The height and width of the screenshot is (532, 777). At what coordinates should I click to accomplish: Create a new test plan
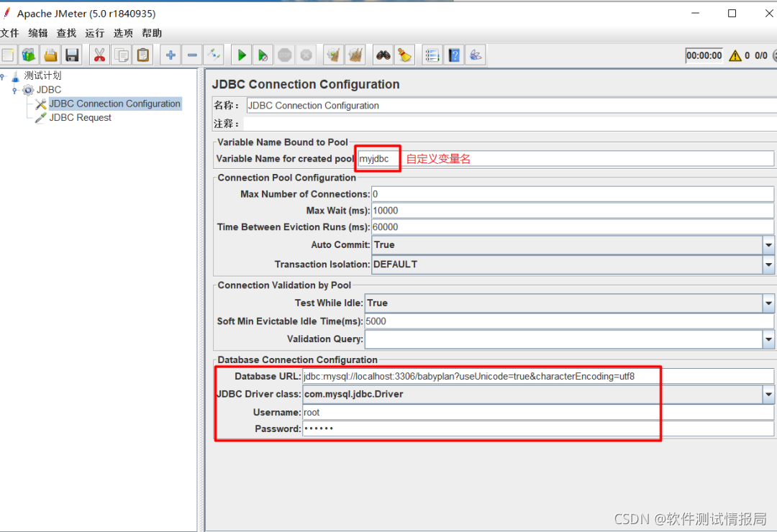click(8, 55)
